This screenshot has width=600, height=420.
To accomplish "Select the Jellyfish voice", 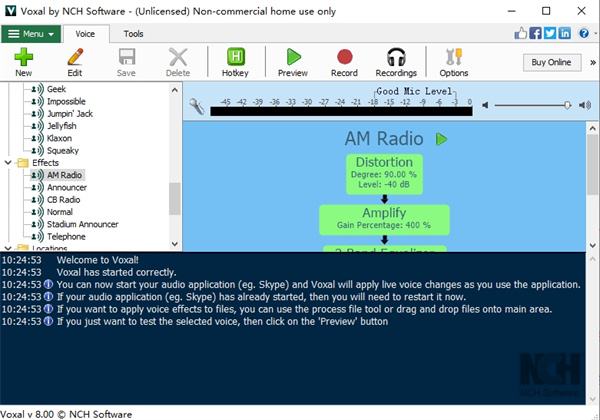I will (62, 126).
